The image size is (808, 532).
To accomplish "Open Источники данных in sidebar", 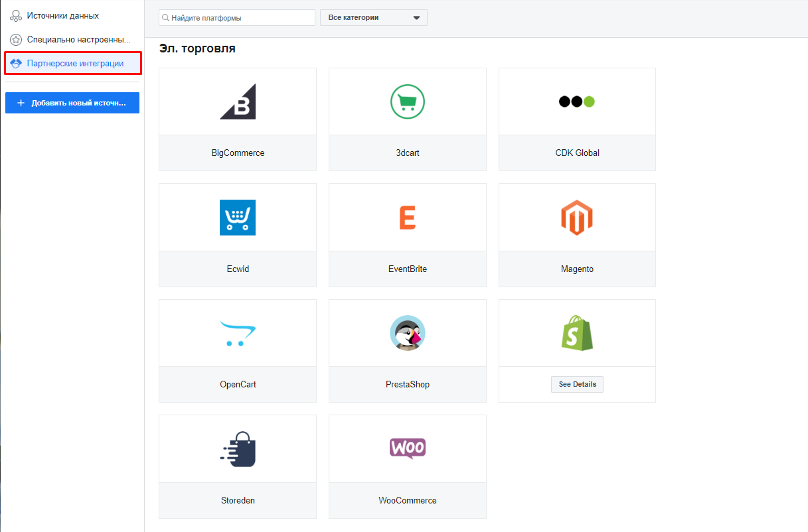I will click(62, 15).
